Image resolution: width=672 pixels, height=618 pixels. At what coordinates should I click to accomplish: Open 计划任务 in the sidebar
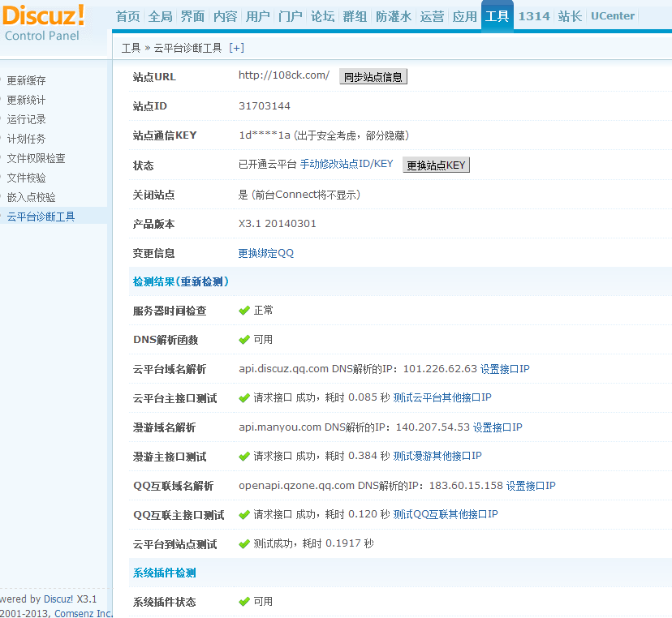(26, 139)
